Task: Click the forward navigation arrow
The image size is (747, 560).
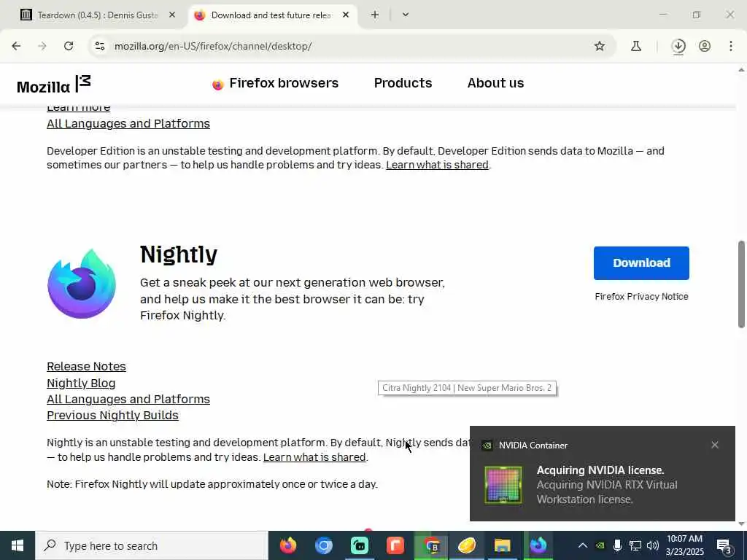Action: tap(42, 46)
